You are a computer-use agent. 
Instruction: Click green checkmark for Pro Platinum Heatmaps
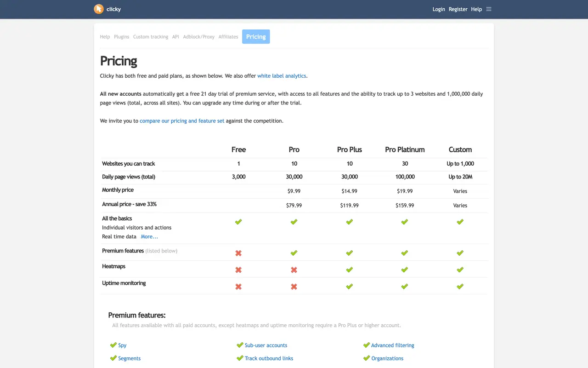tap(405, 270)
